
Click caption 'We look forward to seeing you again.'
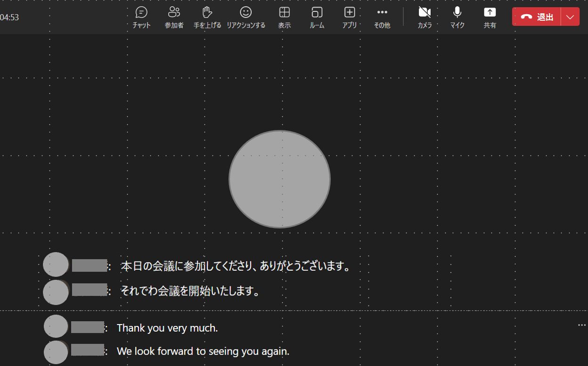[x=203, y=351]
